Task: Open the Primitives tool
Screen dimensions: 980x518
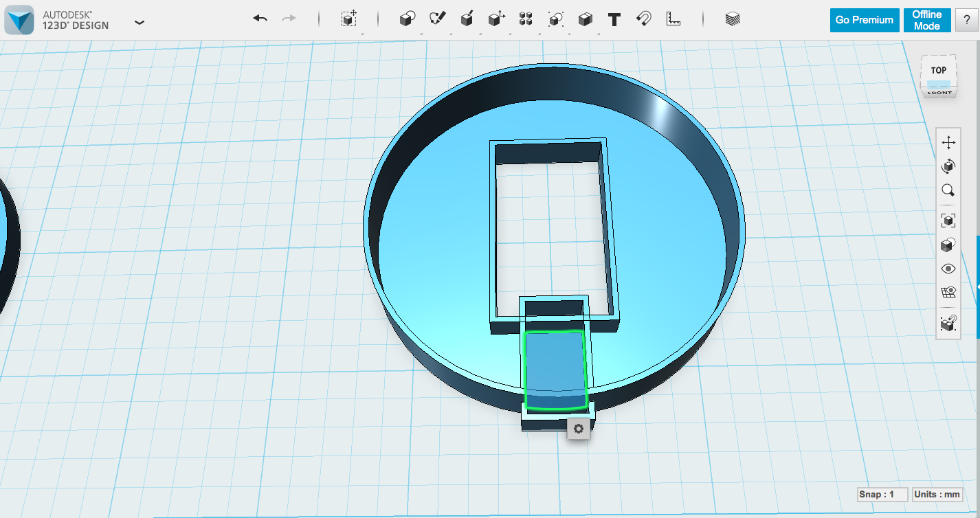Action: [x=407, y=19]
